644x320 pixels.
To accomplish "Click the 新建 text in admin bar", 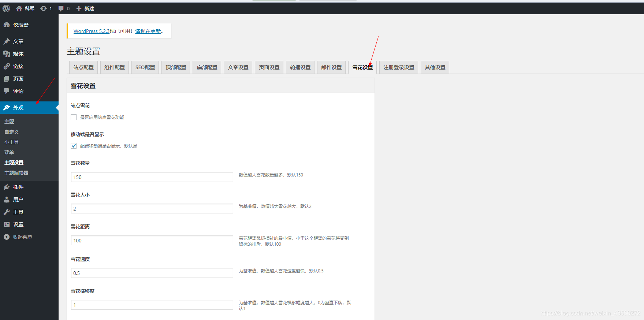I will click(89, 8).
